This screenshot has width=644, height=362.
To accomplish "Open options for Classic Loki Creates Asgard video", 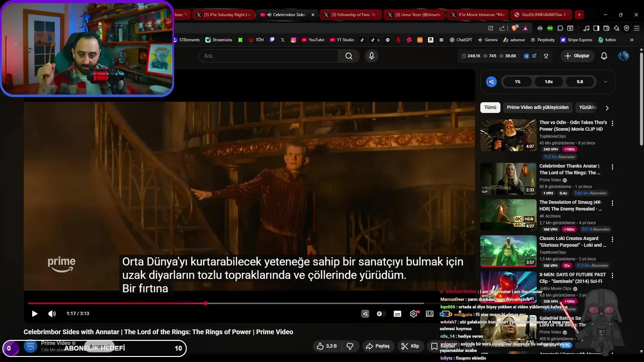I will (x=612, y=239).
